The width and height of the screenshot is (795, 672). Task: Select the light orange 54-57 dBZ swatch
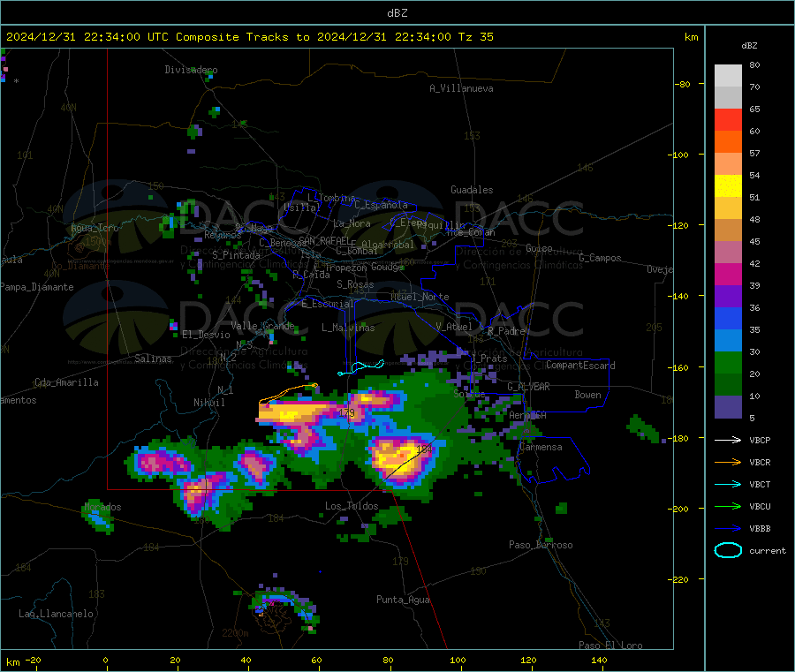[728, 163]
